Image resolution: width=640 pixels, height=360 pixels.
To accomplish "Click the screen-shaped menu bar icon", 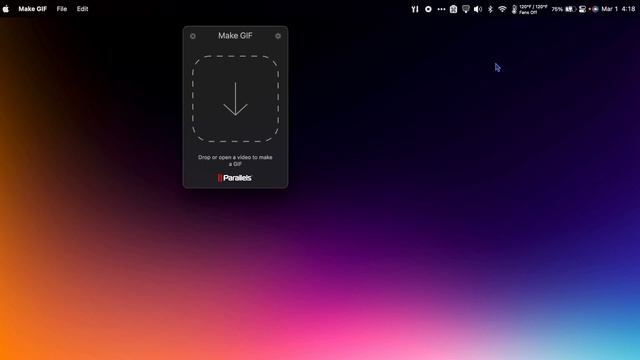I will click(x=466, y=9).
